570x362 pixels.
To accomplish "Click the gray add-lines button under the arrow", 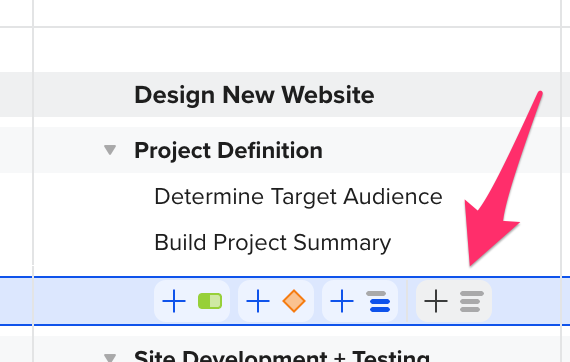I will 454,301.
